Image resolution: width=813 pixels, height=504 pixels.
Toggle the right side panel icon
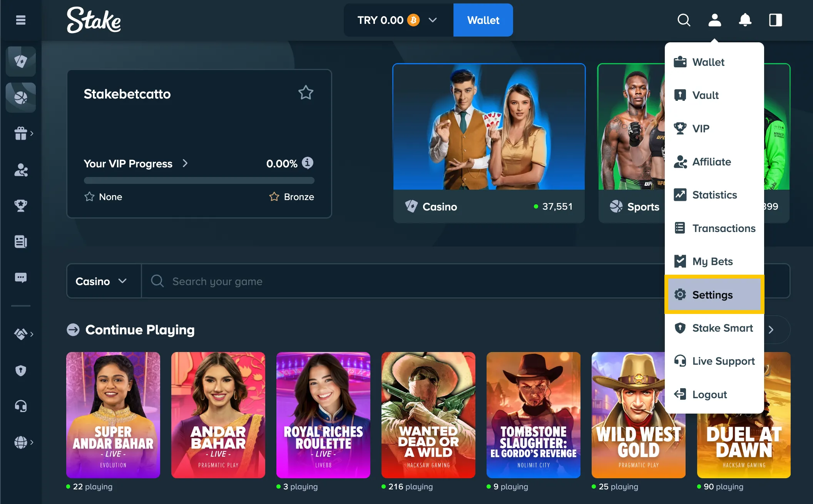click(x=775, y=20)
